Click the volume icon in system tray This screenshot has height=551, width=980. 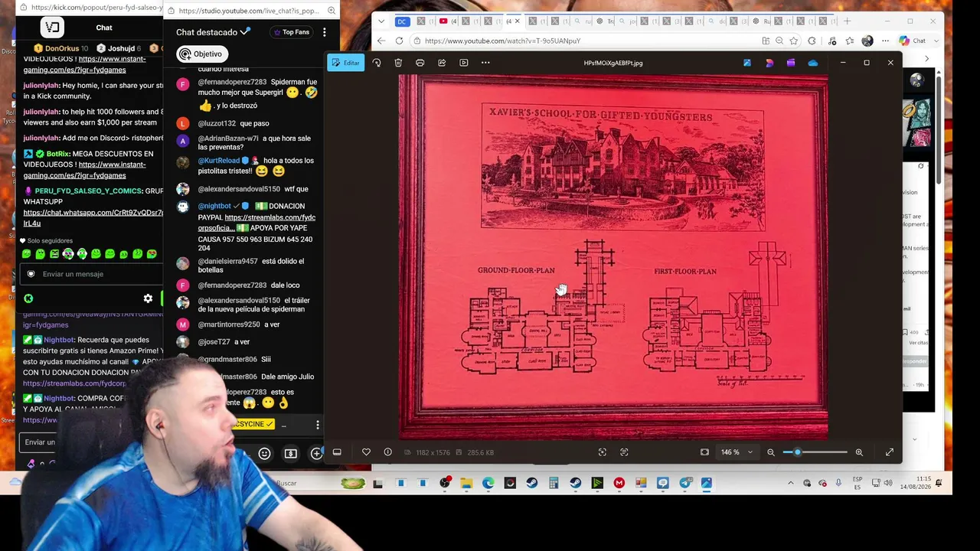click(888, 483)
